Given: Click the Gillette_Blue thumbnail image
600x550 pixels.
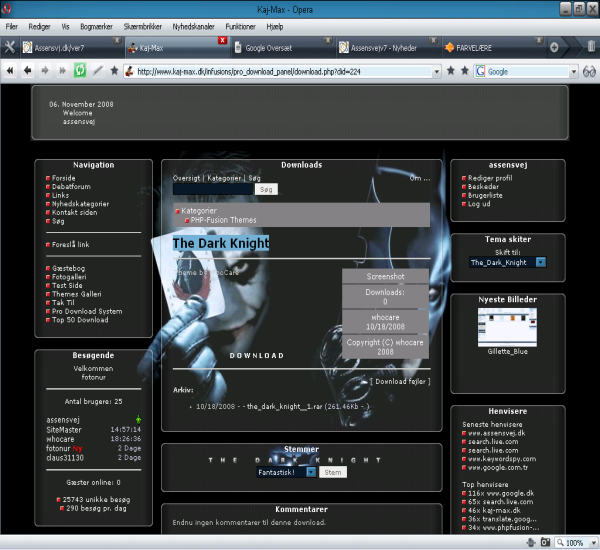Looking at the screenshot, I should pyautogui.click(x=507, y=327).
